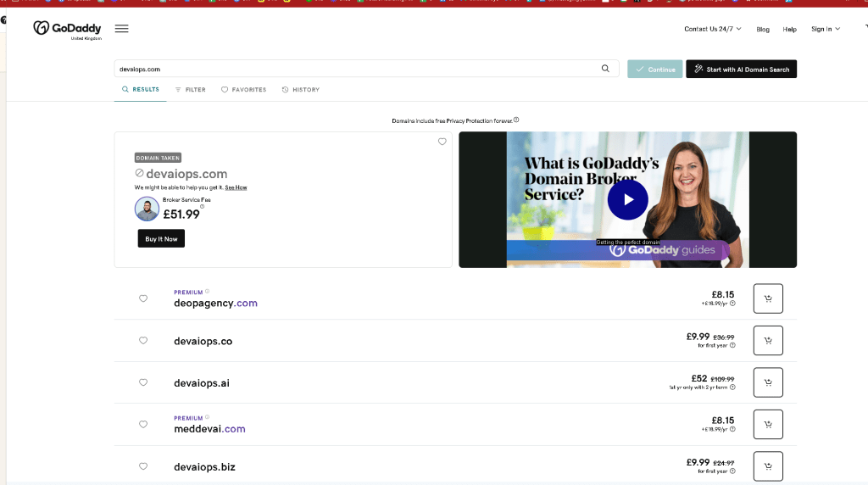Open info icon next to meddevai.com price
The width and height of the screenshot is (868, 485).
(732, 429)
